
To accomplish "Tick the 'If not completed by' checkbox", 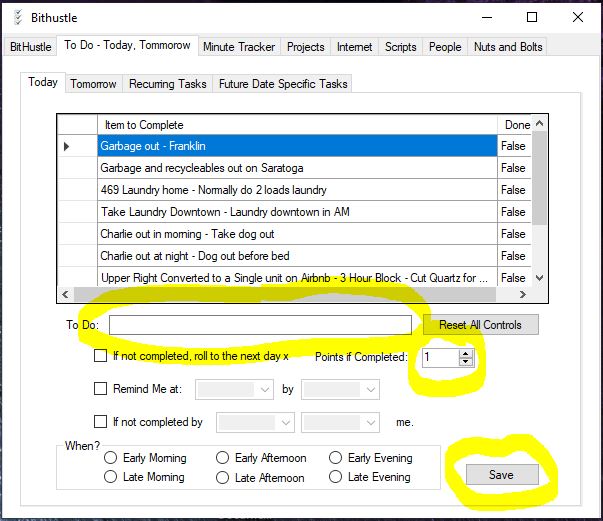I will pyautogui.click(x=100, y=421).
